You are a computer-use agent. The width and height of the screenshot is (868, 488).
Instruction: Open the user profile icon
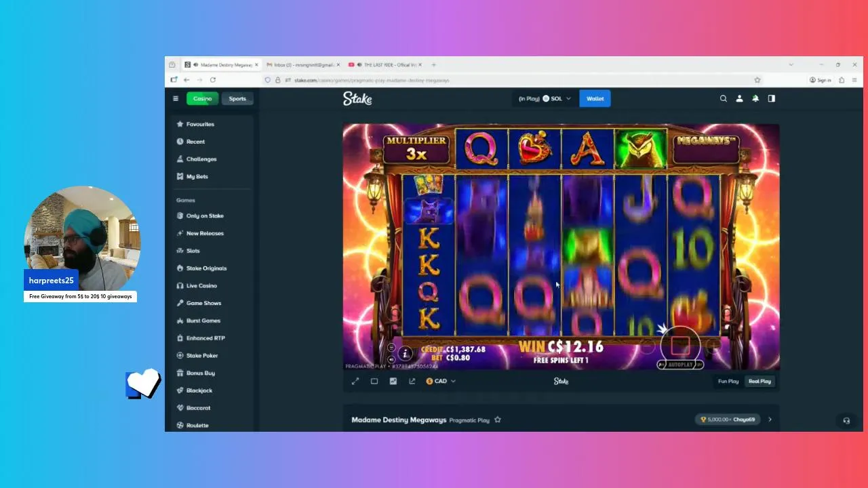[x=739, y=98]
